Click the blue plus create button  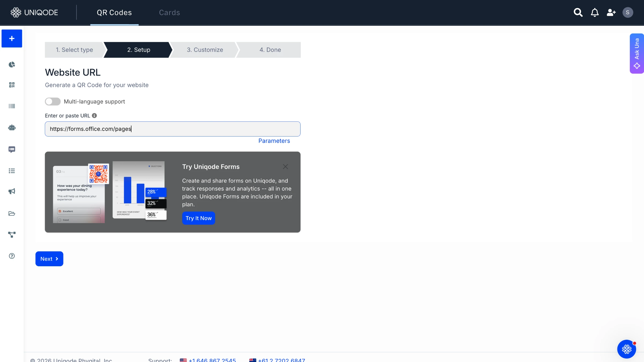coord(12,38)
